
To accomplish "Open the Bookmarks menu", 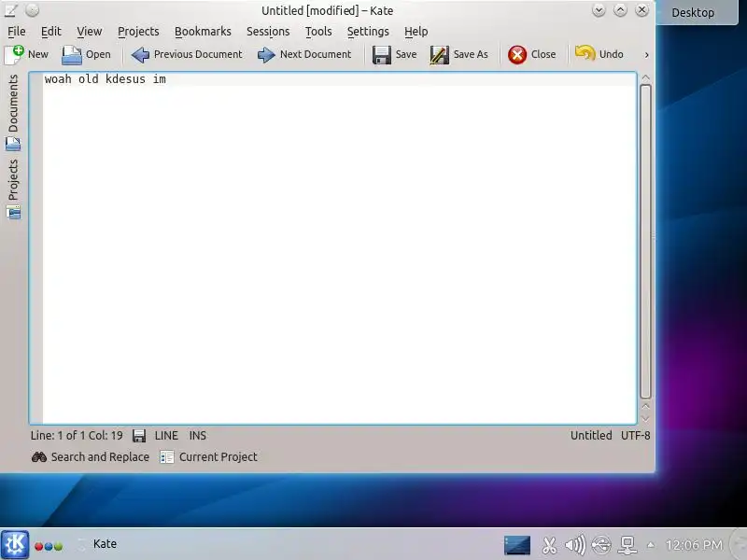I will tap(203, 32).
